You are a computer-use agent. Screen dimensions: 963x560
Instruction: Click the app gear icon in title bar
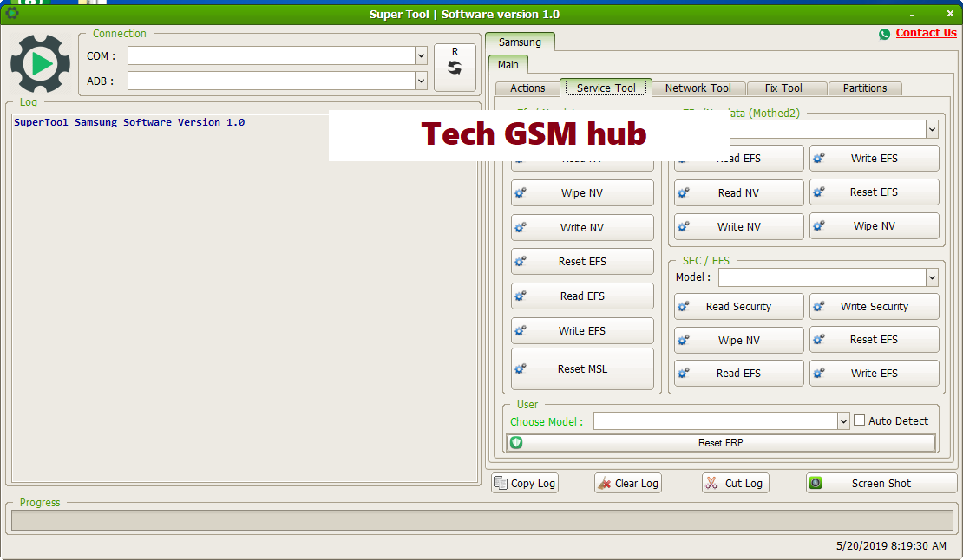coord(11,13)
